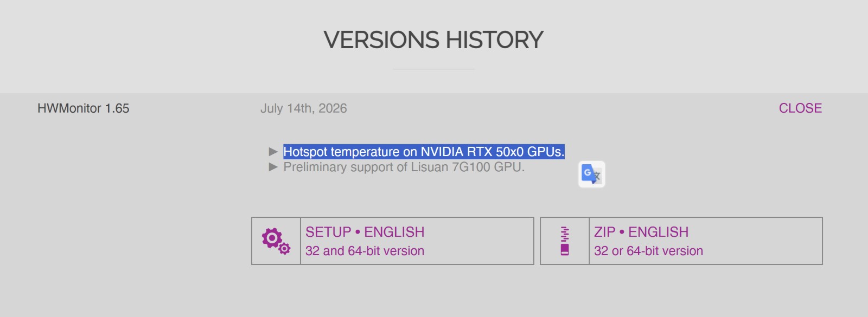
Task: Close the HWMonitor 1.65 version entry
Action: pyautogui.click(x=800, y=108)
